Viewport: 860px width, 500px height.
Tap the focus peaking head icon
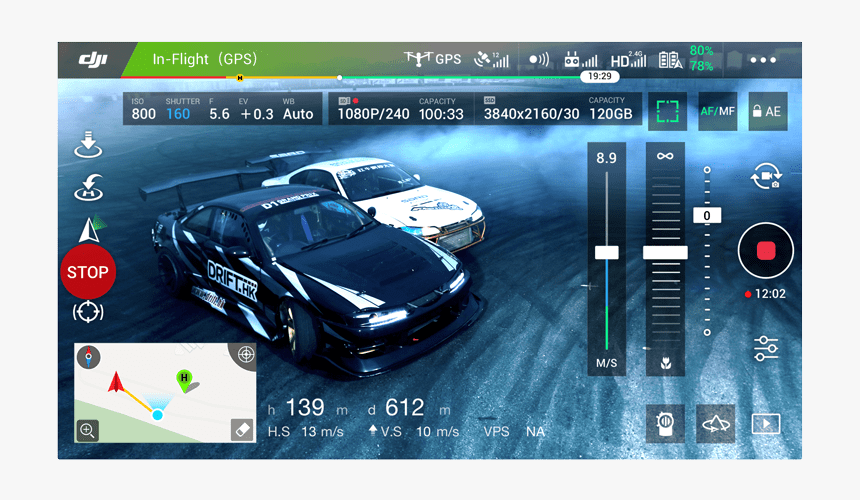[665, 423]
